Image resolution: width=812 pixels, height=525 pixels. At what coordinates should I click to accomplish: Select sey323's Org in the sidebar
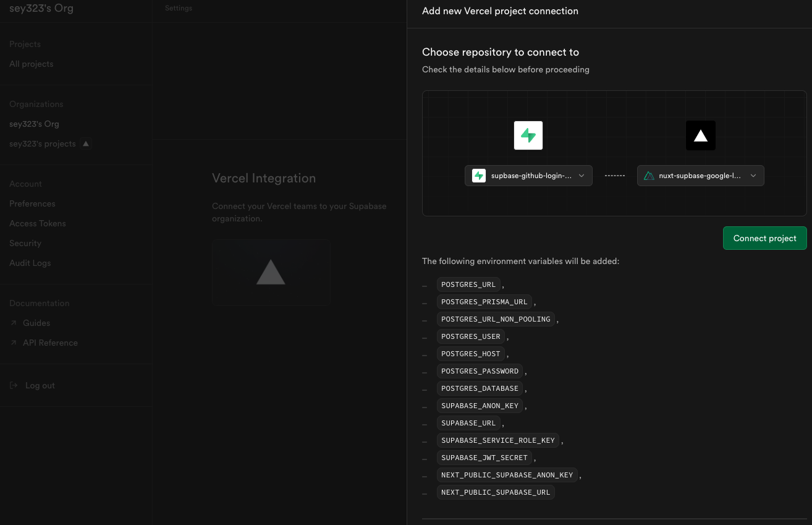(x=34, y=124)
